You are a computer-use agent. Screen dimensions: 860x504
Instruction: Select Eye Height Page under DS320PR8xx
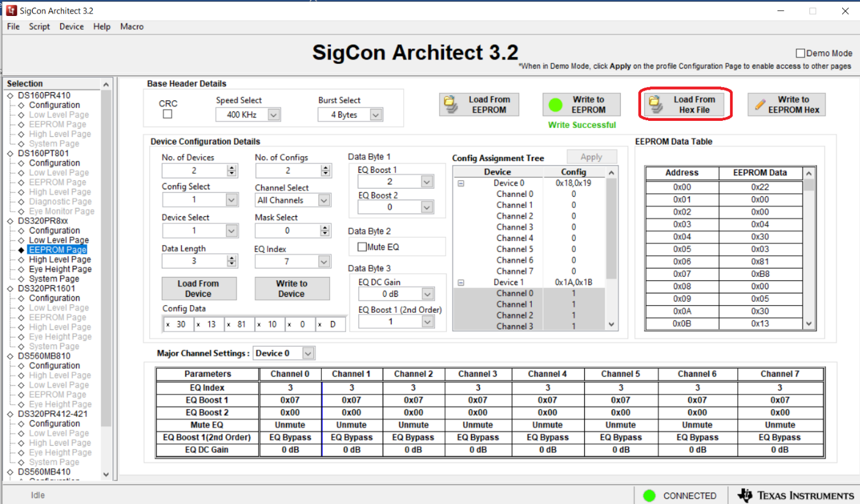click(60, 269)
